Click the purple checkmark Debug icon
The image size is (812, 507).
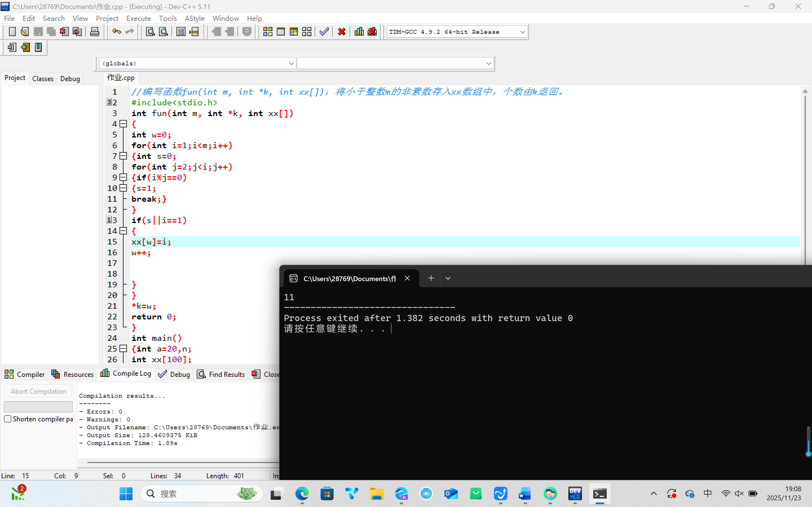[x=324, y=32]
